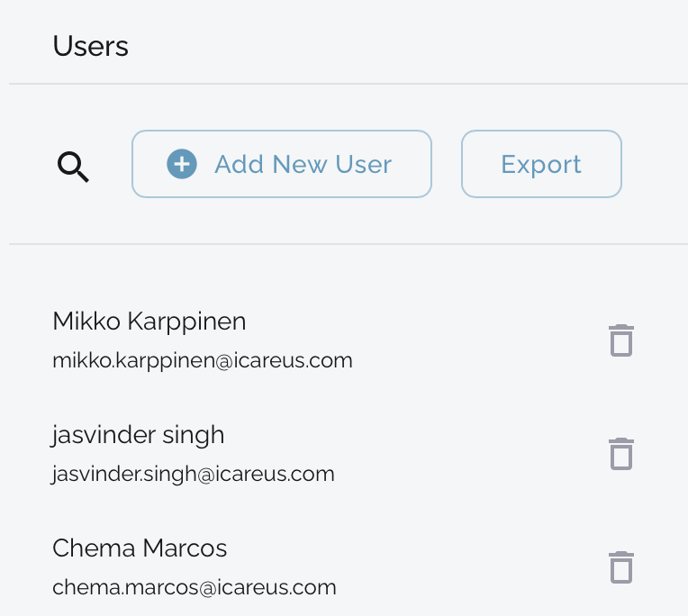Viewport: 688px width, 616px height.
Task: Delete user Mikko Karppinen with trash icon
Action: (x=621, y=340)
